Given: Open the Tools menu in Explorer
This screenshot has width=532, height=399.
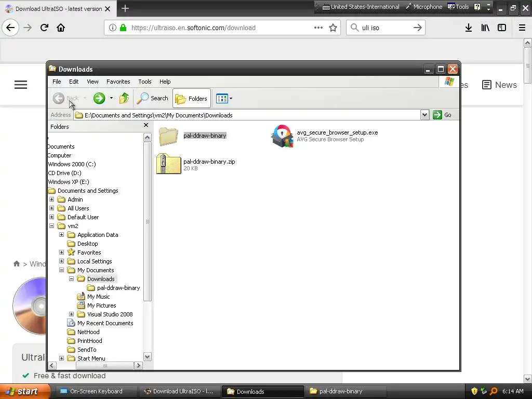Looking at the screenshot, I should [x=145, y=82].
